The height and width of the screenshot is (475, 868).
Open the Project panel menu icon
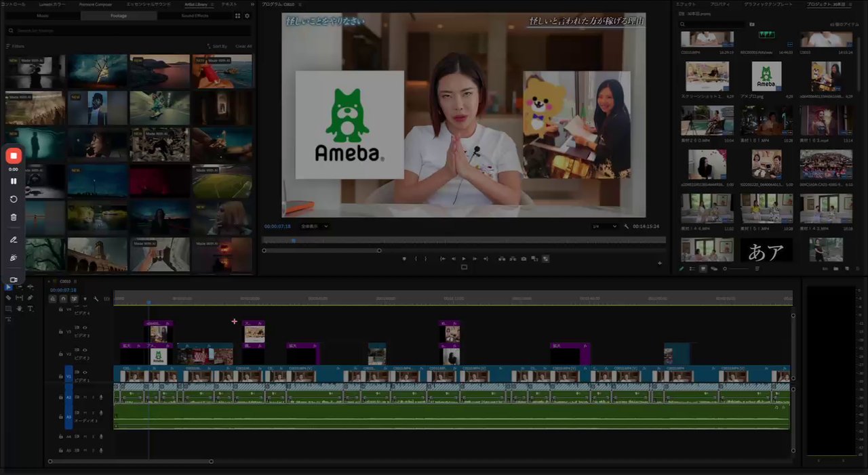[850, 4]
